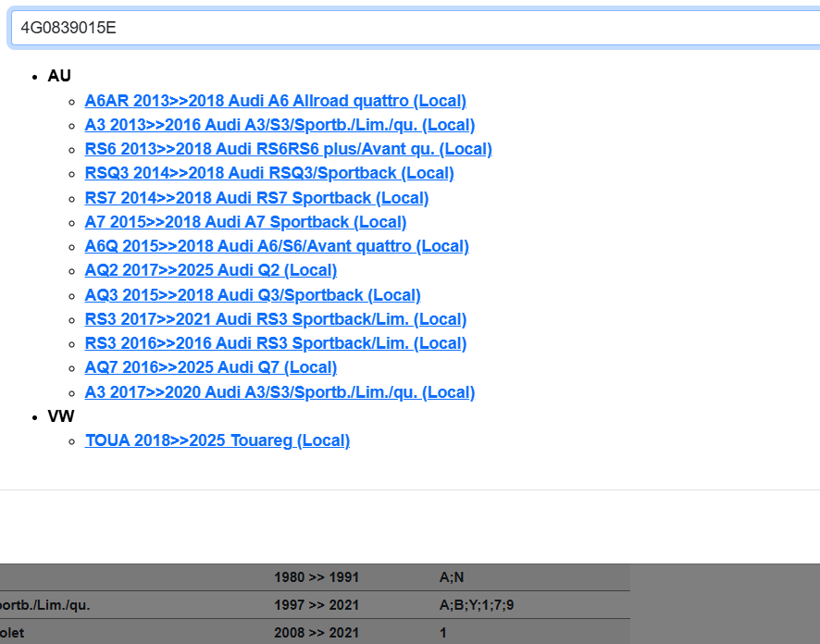Click the A3 2017>>2020 Audi A3/S3 link
820x644 pixels.
[x=280, y=392]
